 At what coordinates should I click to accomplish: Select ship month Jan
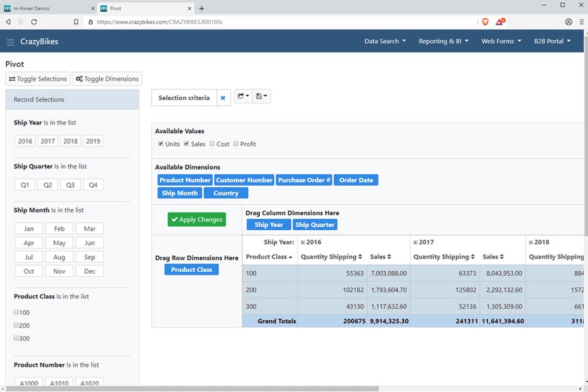(x=29, y=228)
